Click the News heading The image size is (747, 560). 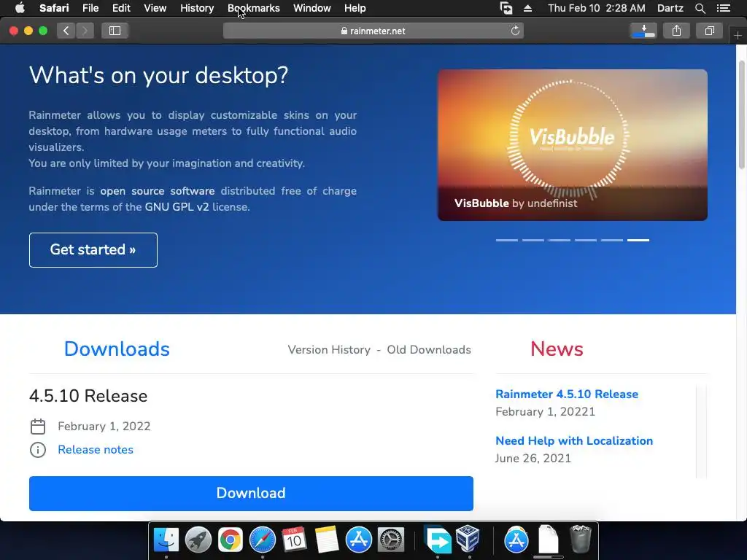pos(557,349)
